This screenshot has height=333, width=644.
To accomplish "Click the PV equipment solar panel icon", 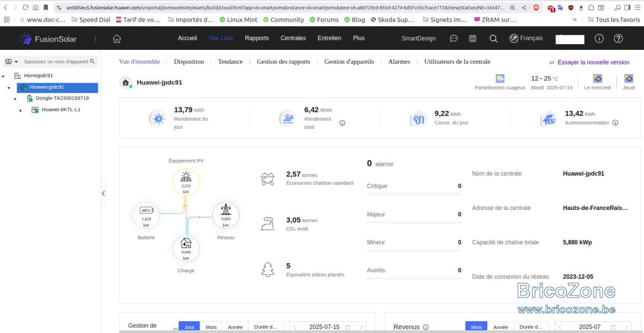I will coord(186,182).
